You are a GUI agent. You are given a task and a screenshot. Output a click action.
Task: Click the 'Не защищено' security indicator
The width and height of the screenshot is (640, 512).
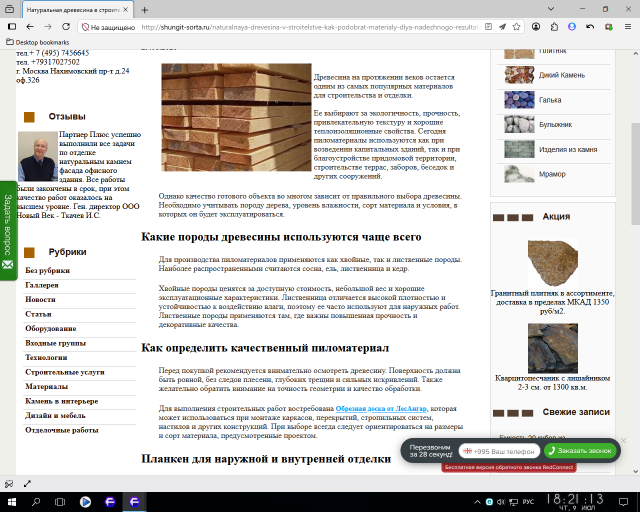pos(109,27)
